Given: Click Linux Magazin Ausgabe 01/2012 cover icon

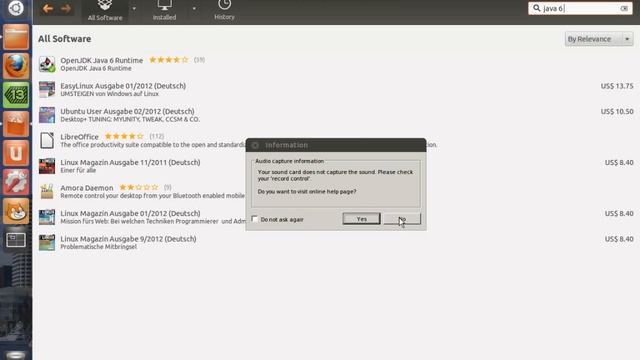Looking at the screenshot, I should [47, 217].
